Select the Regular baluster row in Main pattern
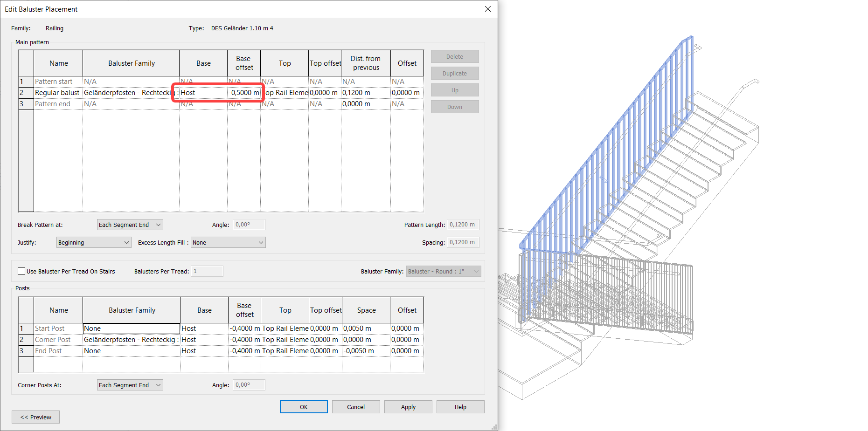This screenshot has width=868, height=431. tap(57, 92)
